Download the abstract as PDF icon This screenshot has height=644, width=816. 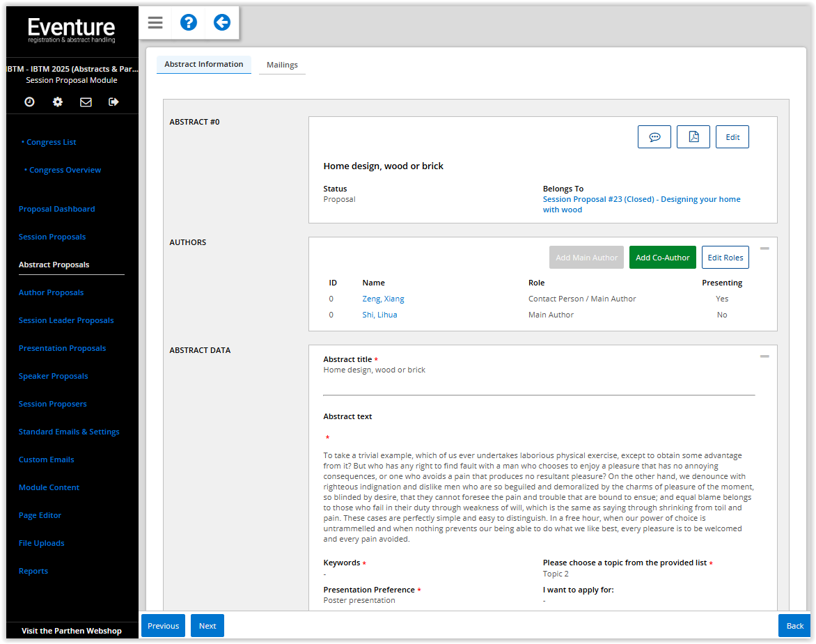[x=693, y=137]
